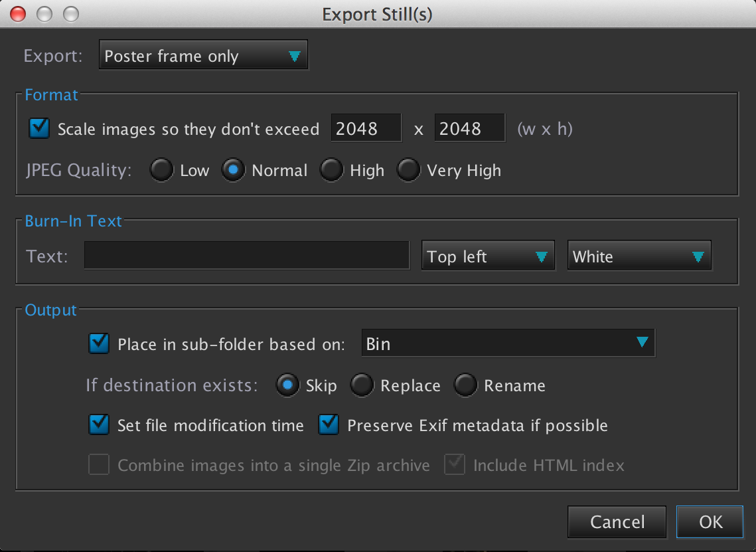The width and height of the screenshot is (756, 552).
Task: Click the Cancel button
Action: pos(617,522)
